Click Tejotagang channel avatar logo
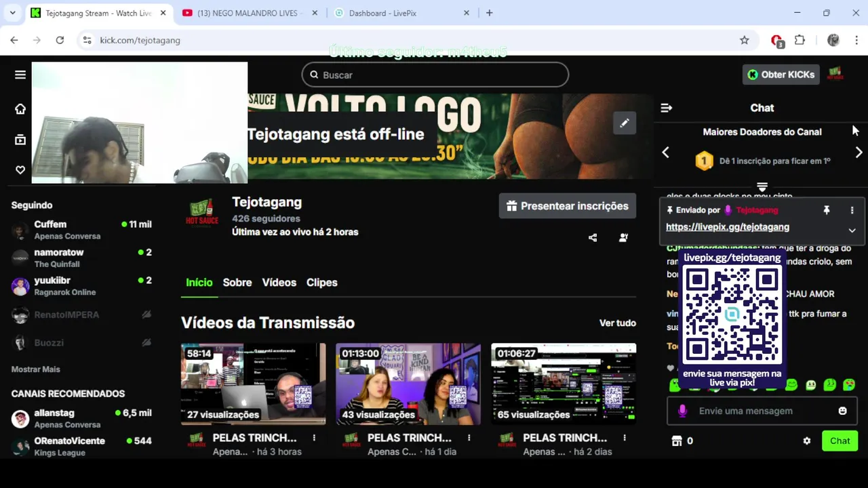 click(x=201, y=213)
